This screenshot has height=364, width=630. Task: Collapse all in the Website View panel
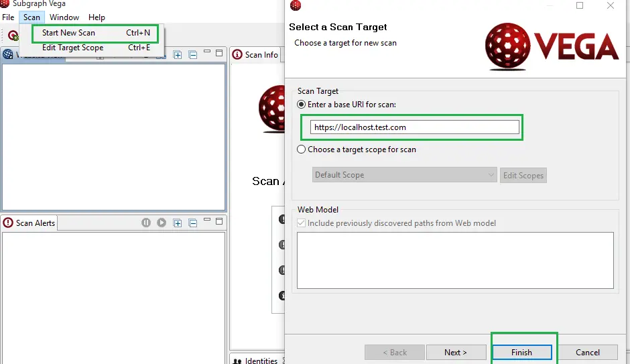point(193,55)
